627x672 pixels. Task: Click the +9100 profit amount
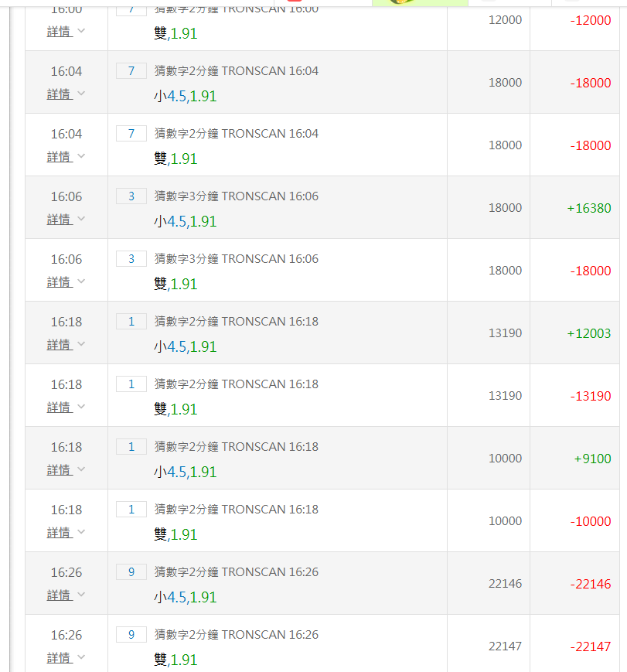[592, 459]
